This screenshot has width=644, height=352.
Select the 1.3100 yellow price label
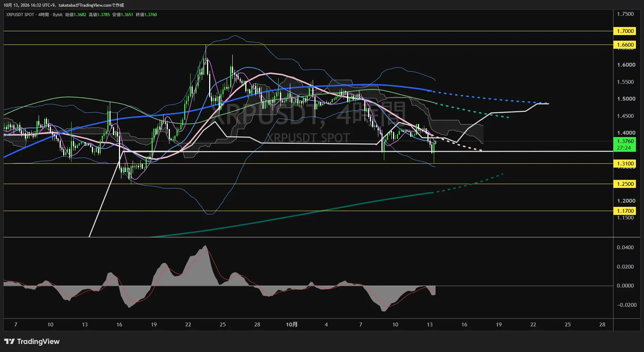(x=625, y=164)
